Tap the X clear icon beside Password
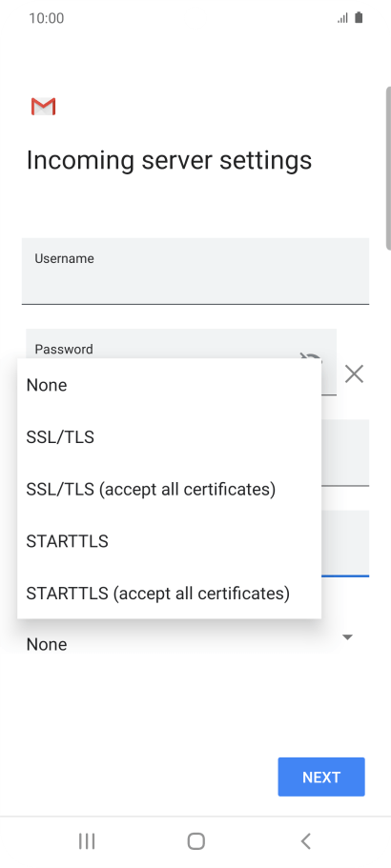Image resolution: width=391 pixels, height=868 pixels. coord(354,374)
